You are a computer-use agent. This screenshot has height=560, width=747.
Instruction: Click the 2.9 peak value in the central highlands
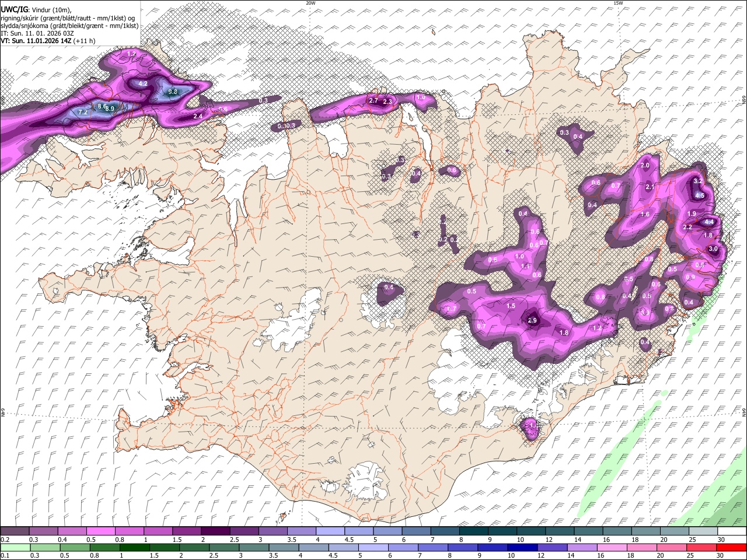(532, 320)
